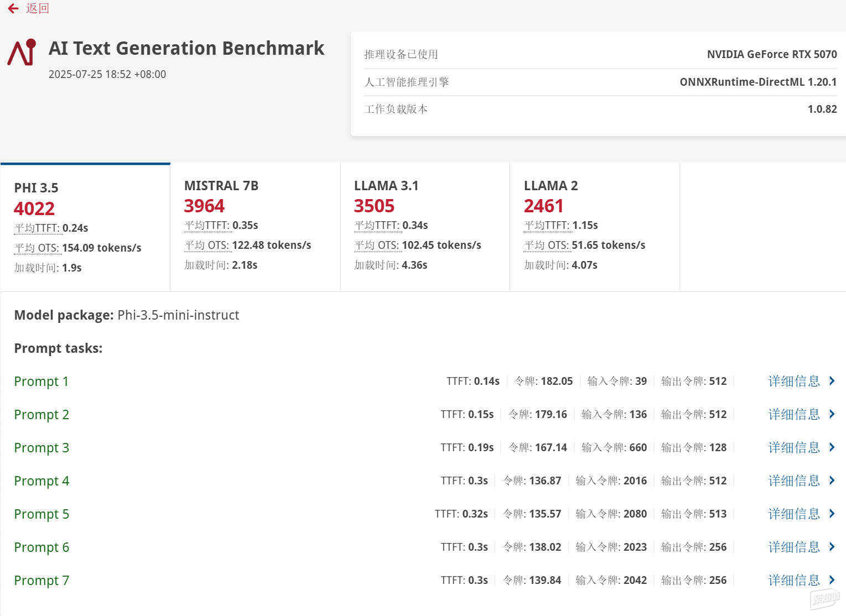
Task: Click the MISTRAL 7B score 3964
Action: coord(204,206)
